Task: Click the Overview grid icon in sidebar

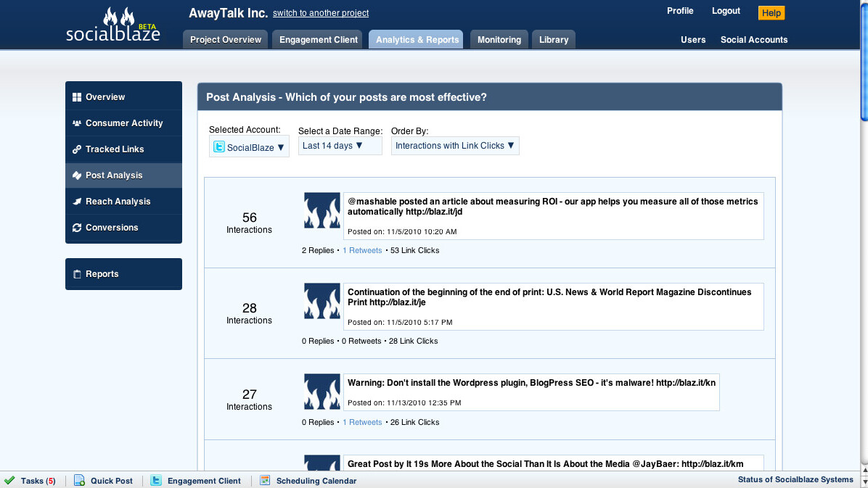Action: tap(76, 97)
